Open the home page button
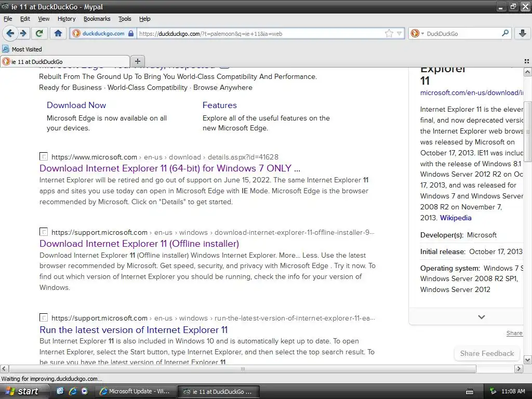 click(x=58, y=33)
